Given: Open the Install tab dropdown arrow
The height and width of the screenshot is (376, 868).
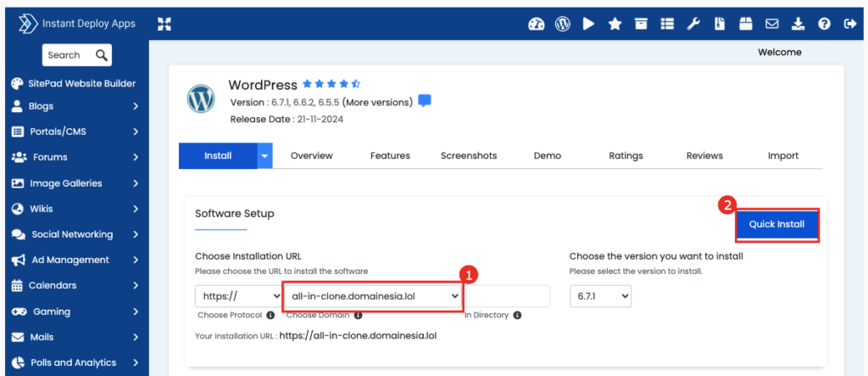Looking at the screenshot, I should (x=264, y=156).
